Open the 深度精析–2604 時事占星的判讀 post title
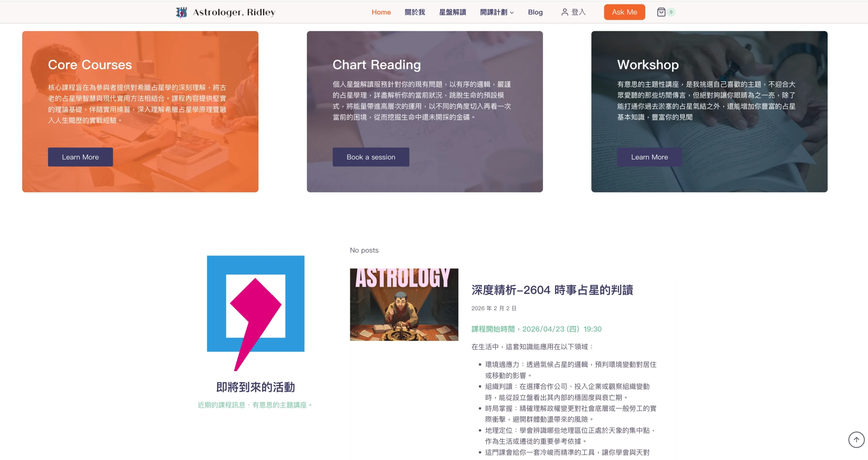The width and height of the screenshot is (868, 460). click(x=552, y=290)
